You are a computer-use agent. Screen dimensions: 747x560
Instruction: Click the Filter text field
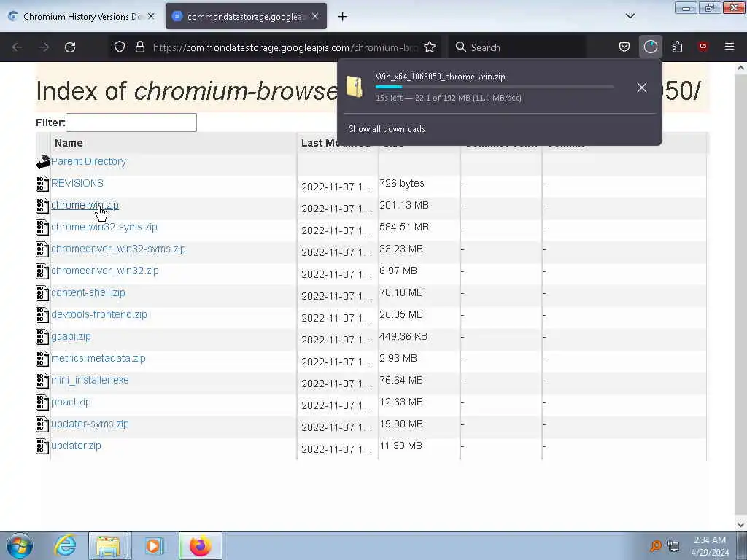[x=131, y=122]
